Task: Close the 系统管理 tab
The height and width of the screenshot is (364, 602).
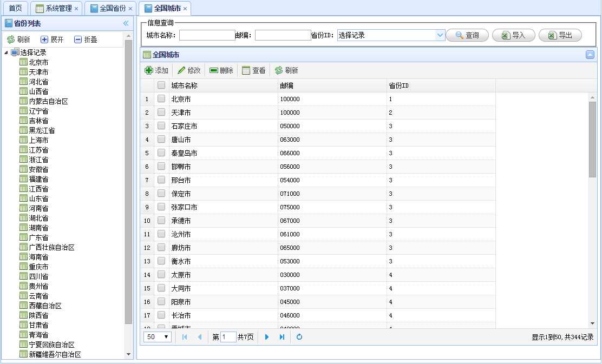Action: (76, 9)
